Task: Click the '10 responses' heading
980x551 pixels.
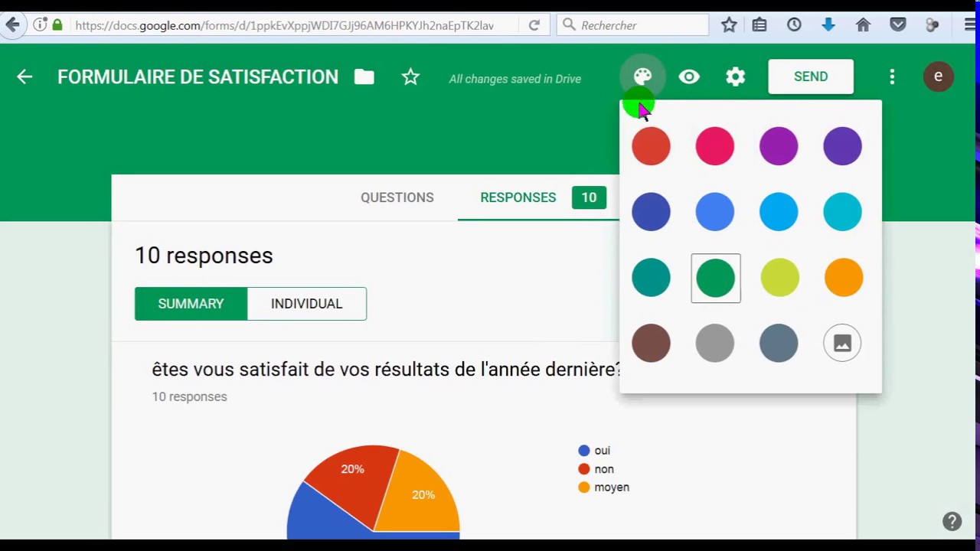Action: coord(204,256)
